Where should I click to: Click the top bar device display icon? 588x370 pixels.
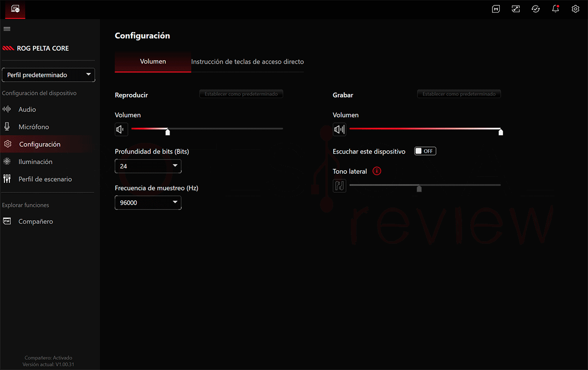tap(515, 9)
